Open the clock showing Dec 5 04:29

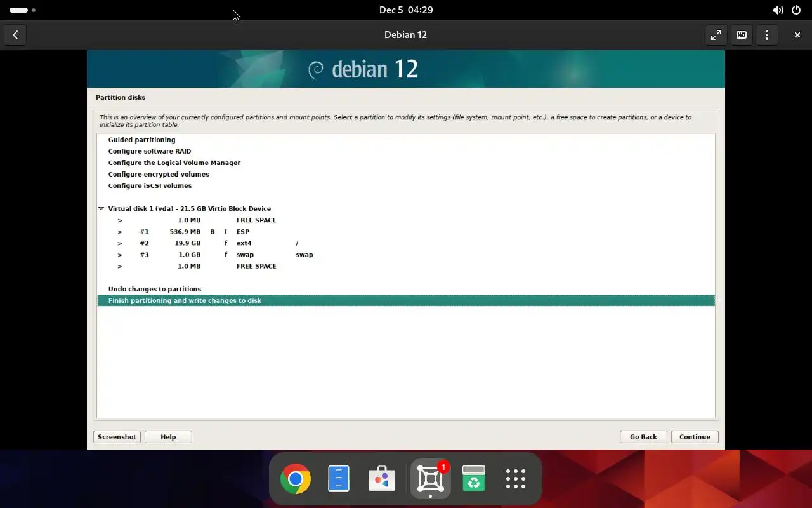(x=406, y=10)
